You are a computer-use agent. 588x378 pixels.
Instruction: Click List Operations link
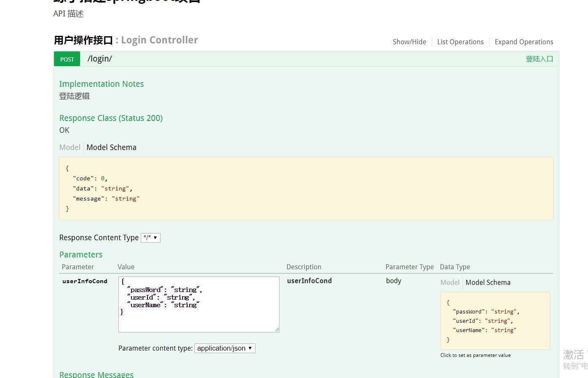coord(460,42)
